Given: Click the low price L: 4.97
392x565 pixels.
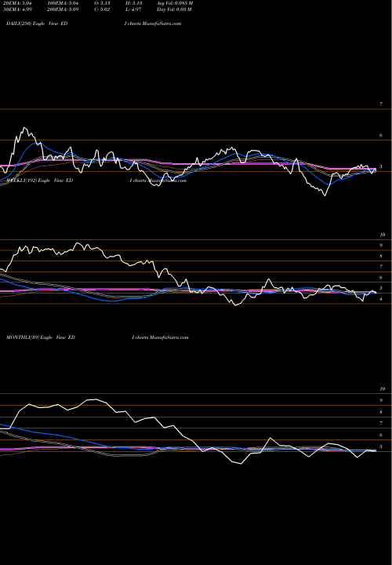Looking at the screenshot, I should pos(133,9).
